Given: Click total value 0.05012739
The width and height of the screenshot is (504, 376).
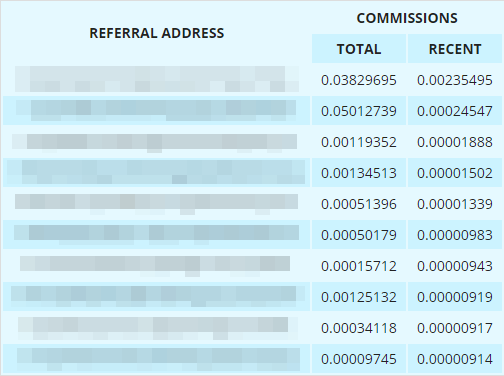Looking at the screenshot, I should point(359,111).
